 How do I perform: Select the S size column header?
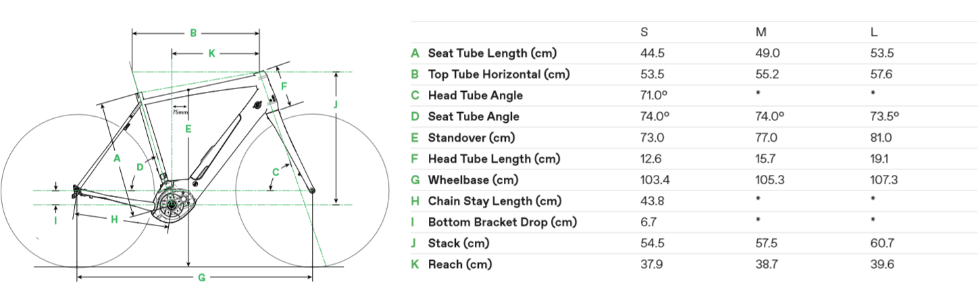(x=645, y=32)
